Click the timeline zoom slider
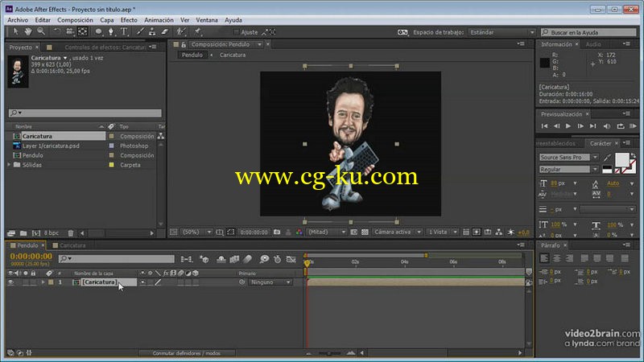This screenshot has width=644, height=362. pos(328,353)
